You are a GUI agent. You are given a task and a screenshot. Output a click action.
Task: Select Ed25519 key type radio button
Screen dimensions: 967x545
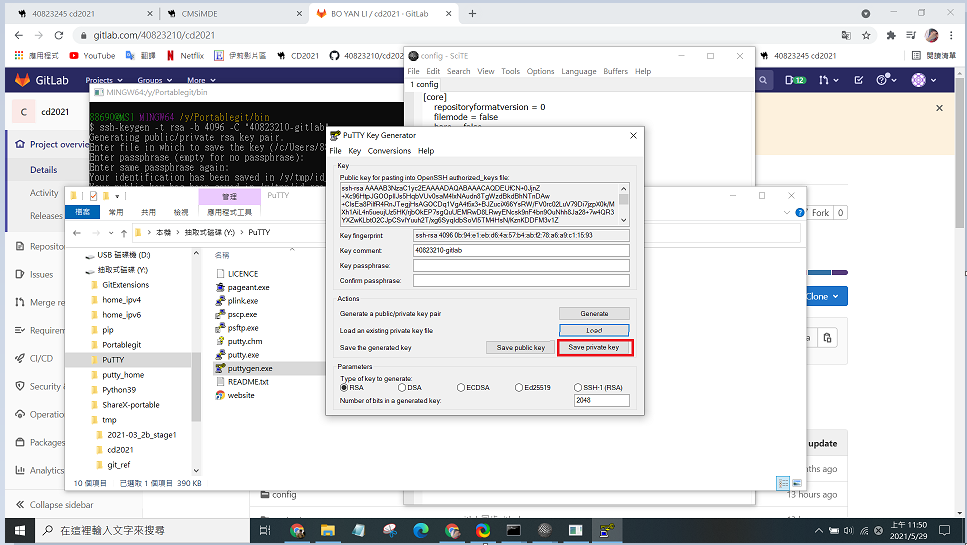tap(519, 388)
